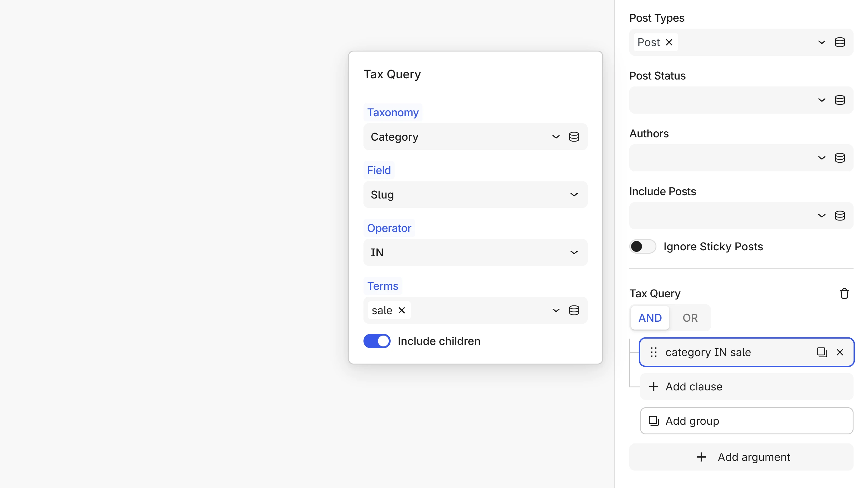Image resolution: width=868 pixels, height=488 pixels.
Task: Click the Authors input field
Action: pos(741,158)
